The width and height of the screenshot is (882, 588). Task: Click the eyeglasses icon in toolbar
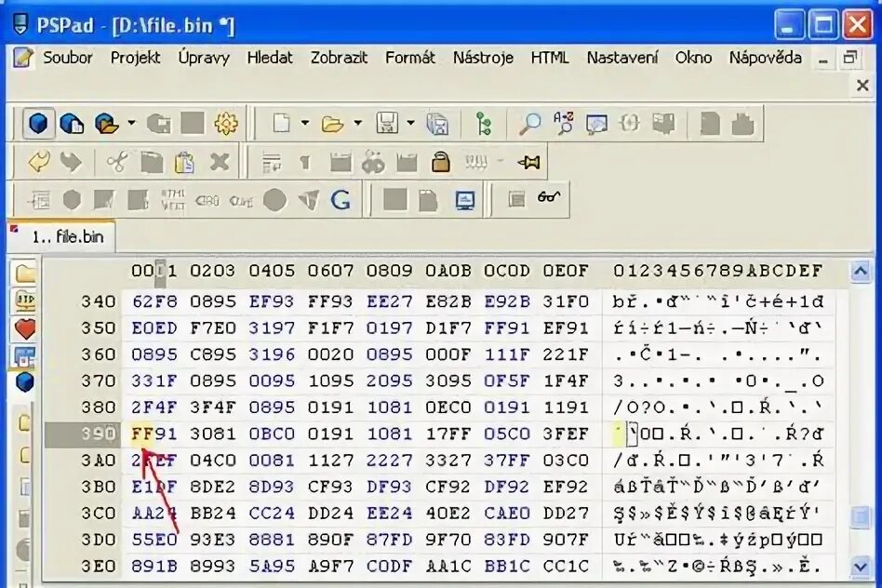pos(549,197)
